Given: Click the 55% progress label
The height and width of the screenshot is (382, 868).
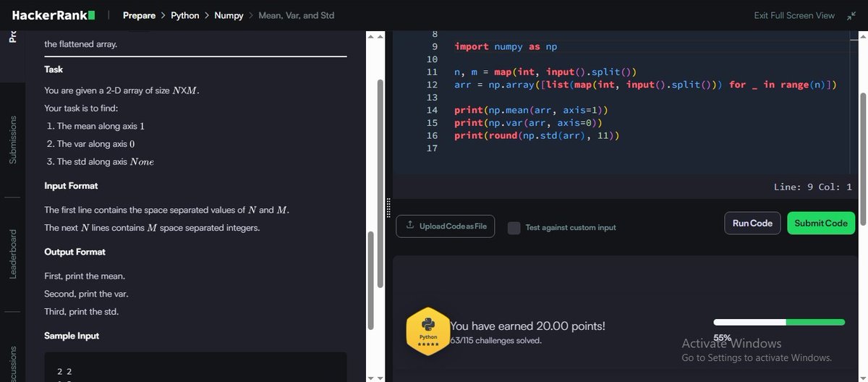Looking at the screenshot, I should (722, 337).
